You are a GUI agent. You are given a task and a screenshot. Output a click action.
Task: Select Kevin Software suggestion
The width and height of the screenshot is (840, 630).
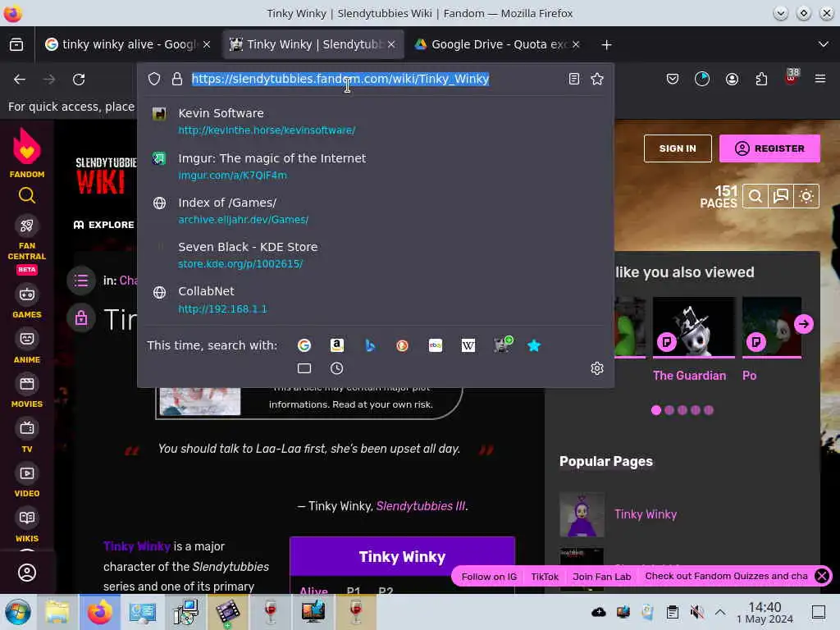(x=375, y=121)
